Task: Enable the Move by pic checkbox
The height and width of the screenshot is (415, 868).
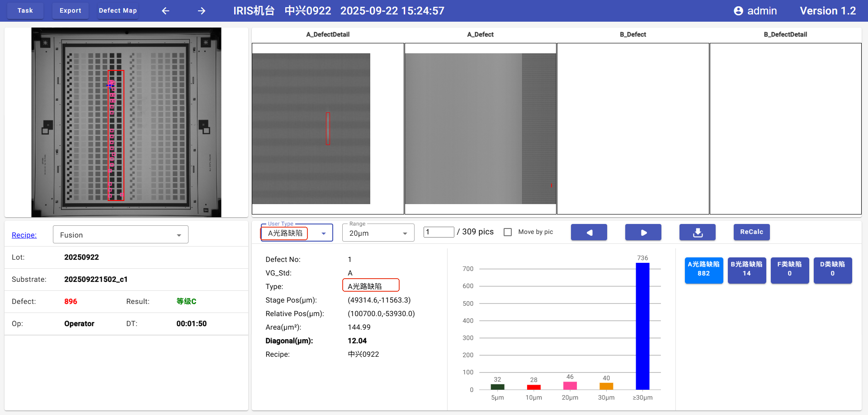Action: tap(508, 232)
